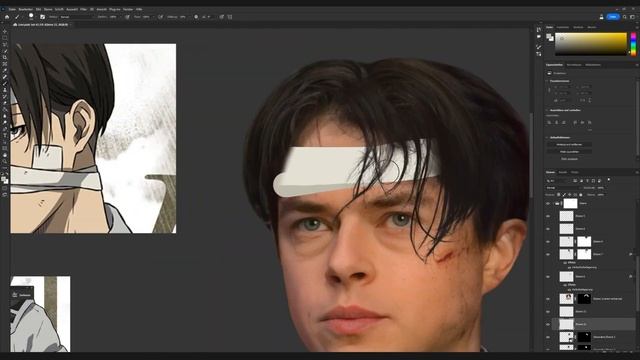640x360 pixels.
Task: Click the Home icon in options bar
Action: [x=7, y=17]
